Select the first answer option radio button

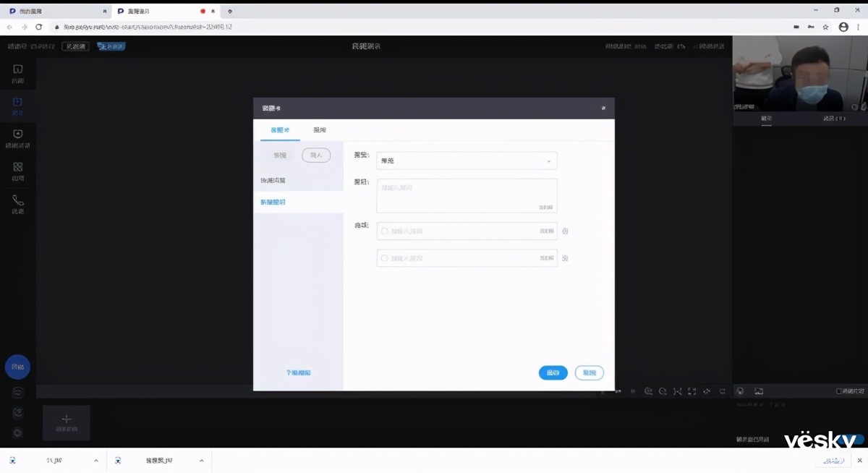(x=384, y=231)
